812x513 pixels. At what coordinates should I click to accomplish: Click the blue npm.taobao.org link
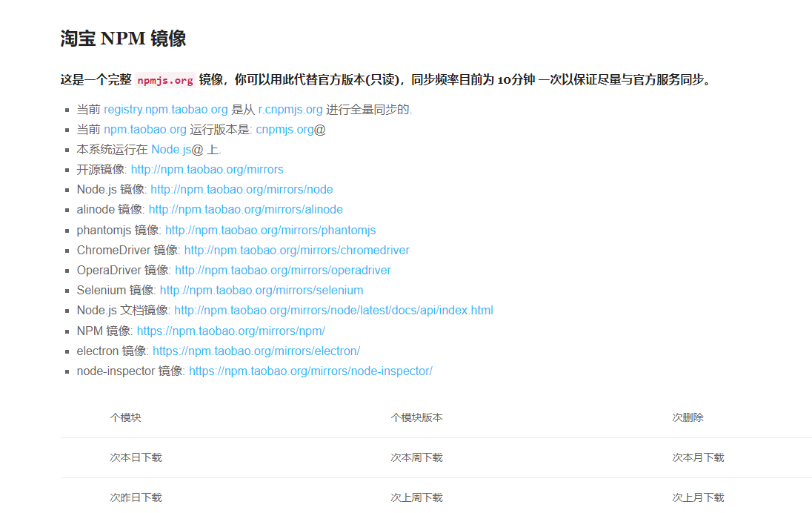[x=145, y=130]
